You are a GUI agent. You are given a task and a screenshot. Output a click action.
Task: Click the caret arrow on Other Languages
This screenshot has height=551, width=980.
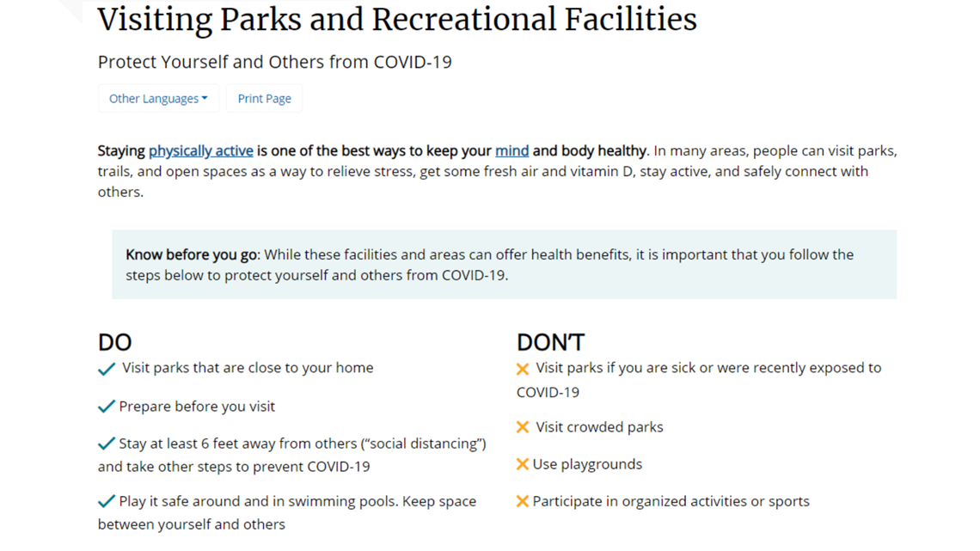pyautogui.click(x=205, y=99)
